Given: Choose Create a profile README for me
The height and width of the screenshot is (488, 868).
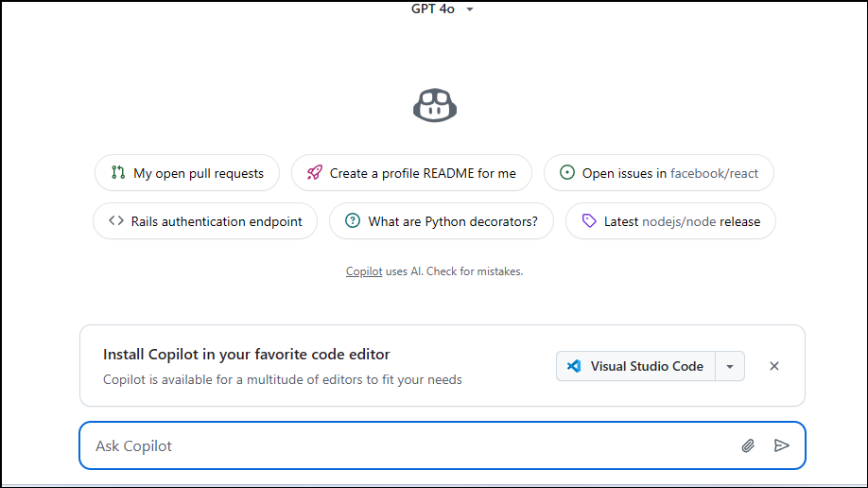Looking at the screenshot, I should [x=411, y=173].
